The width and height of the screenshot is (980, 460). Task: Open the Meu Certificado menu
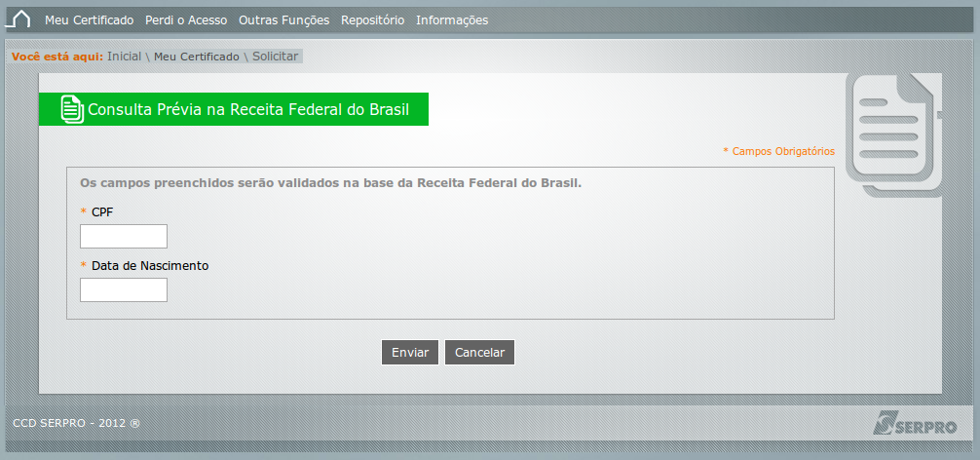click(x=90, y=20)
